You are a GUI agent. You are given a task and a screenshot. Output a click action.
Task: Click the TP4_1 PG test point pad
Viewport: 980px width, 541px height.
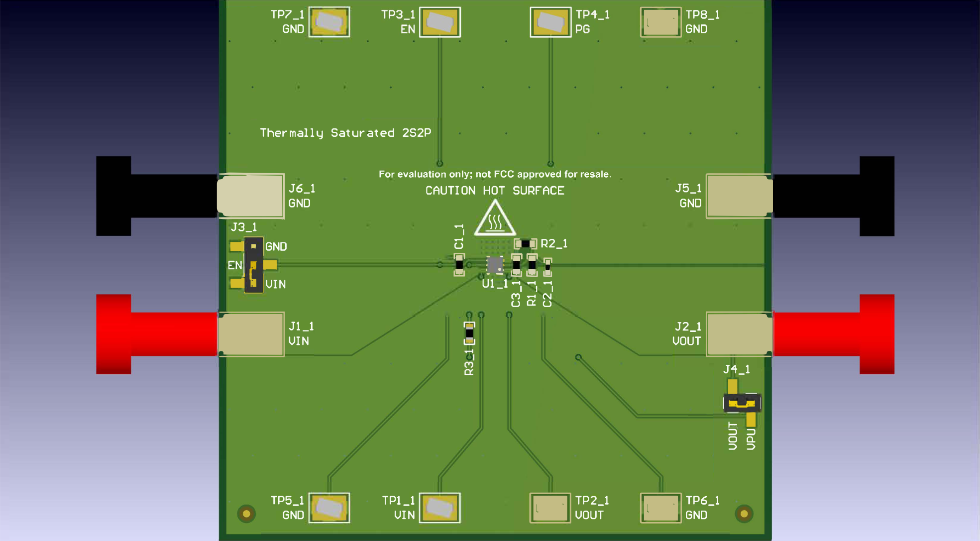(550, 22)
